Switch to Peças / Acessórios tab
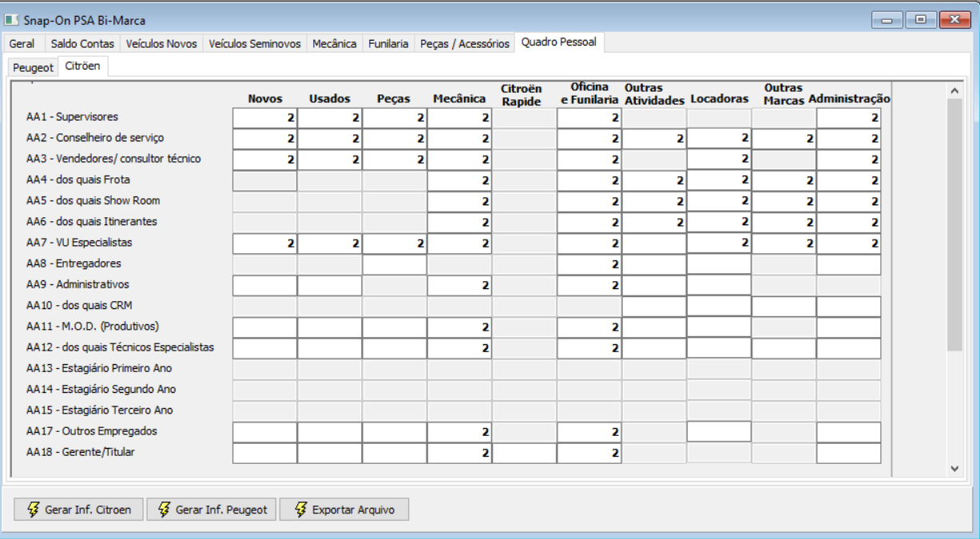Image resolution: width=980 pixels, height=539 pixels. point(465,44)
